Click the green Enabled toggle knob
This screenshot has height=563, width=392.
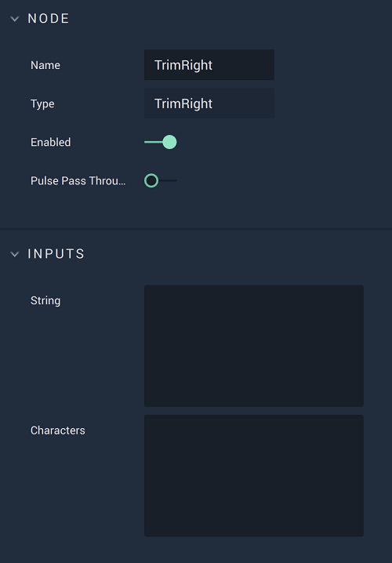pyautogui.click(x=169, y=142)
